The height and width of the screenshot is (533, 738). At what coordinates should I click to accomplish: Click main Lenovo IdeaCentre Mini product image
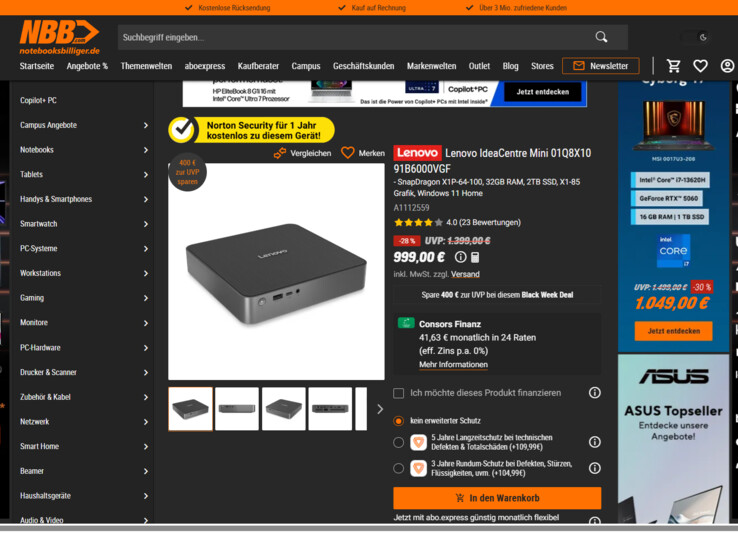coord(276,272)
